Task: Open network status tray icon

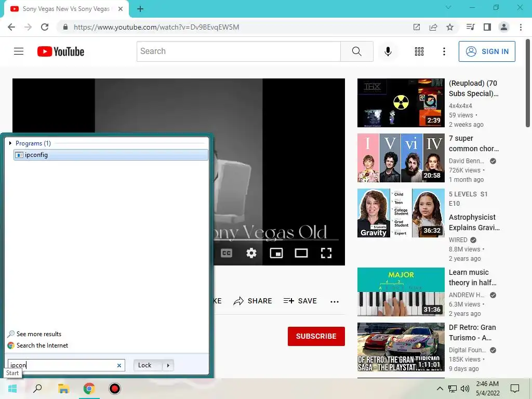Action: coord(453,389)
